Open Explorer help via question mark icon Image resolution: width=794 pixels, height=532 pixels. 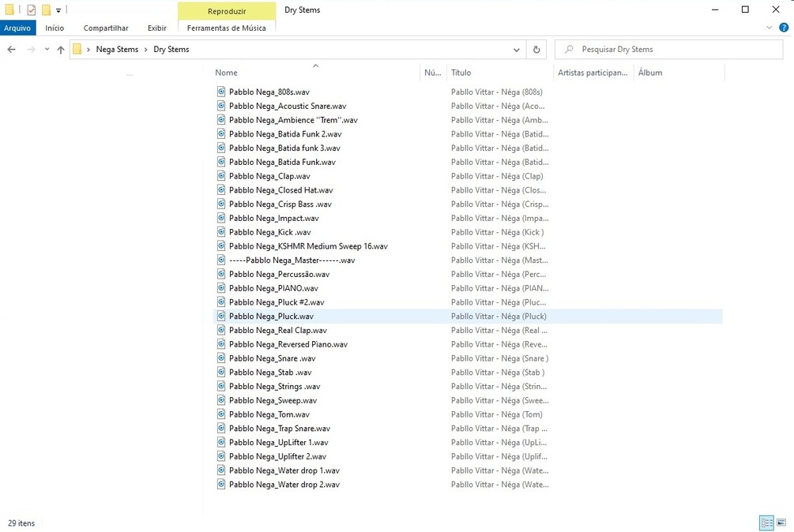(x=784, y=28)
